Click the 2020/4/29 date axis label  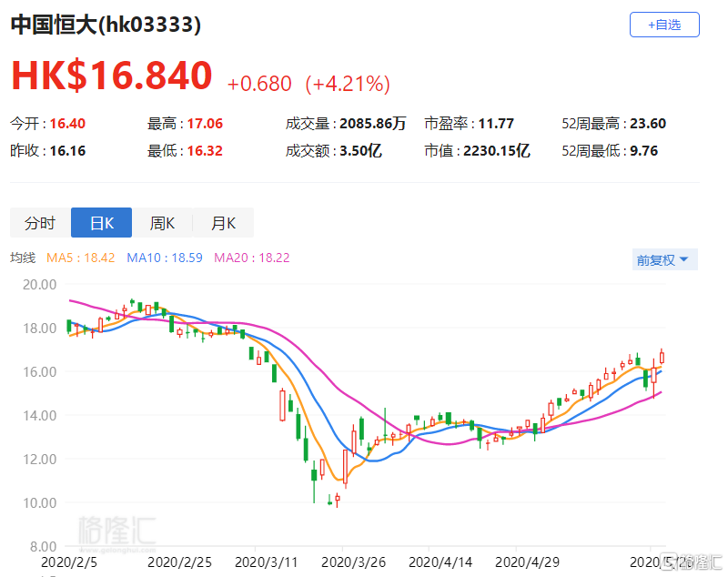point(527,562)
